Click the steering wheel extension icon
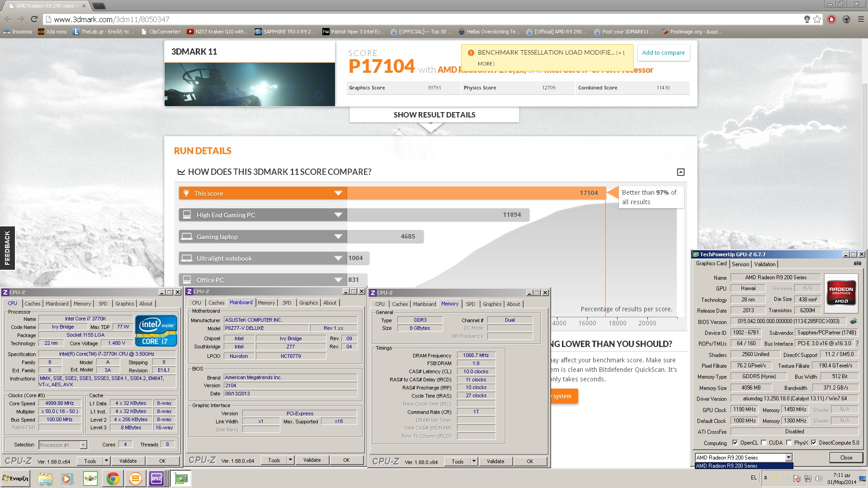The image size is (868, 488). click(846, 19)
